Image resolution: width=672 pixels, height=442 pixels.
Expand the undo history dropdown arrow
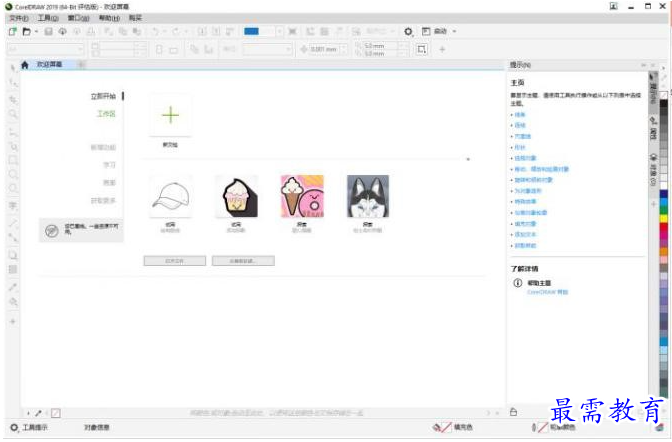click(164, 31)
